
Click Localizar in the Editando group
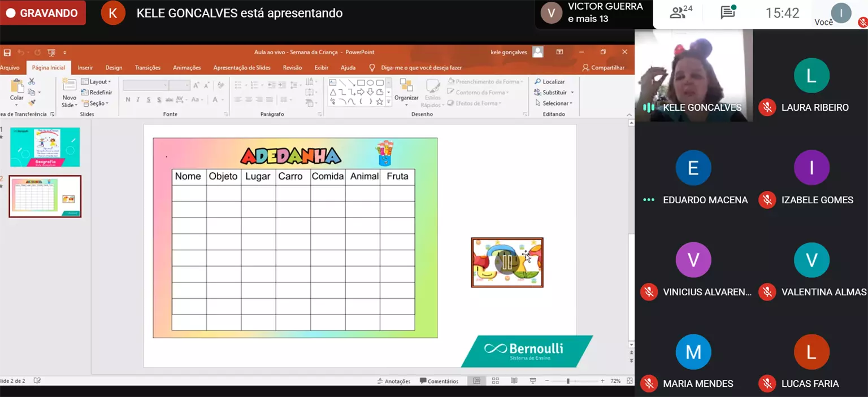click(x=550, y=82)
